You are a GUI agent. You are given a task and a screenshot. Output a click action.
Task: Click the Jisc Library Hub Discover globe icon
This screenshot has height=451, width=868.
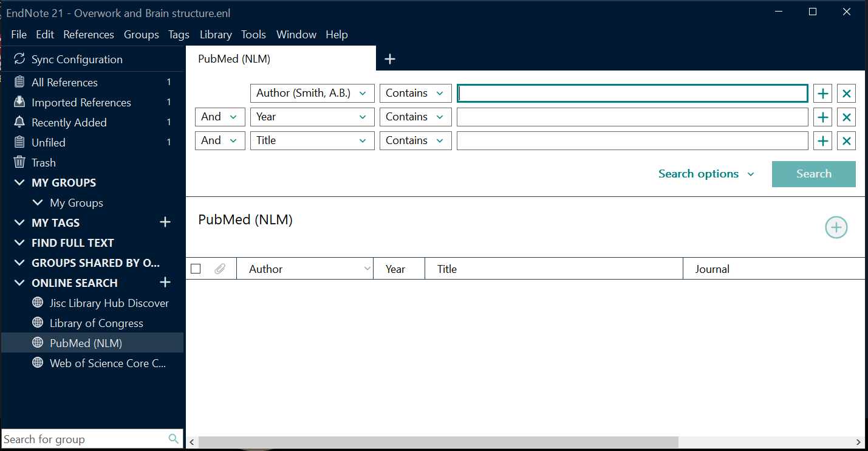[38, 303]
